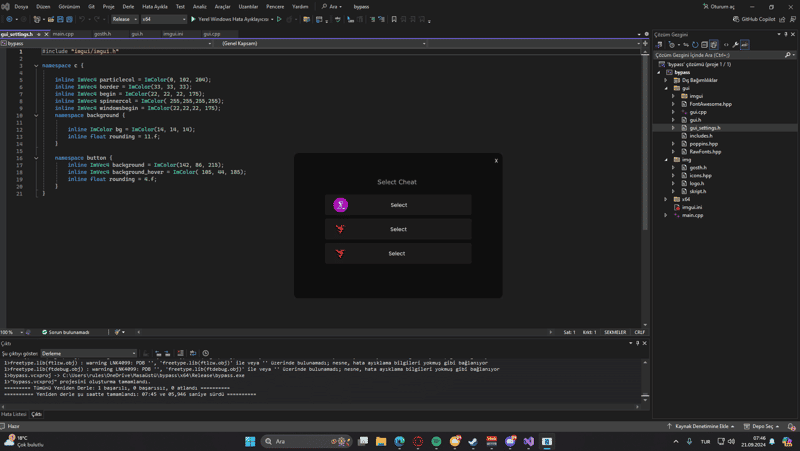Image resolution: width=800 pixels, height=451 pixels.
Task: Click Properties wrench icon in Solution Explorer
Action: click(x=735, y=45)
